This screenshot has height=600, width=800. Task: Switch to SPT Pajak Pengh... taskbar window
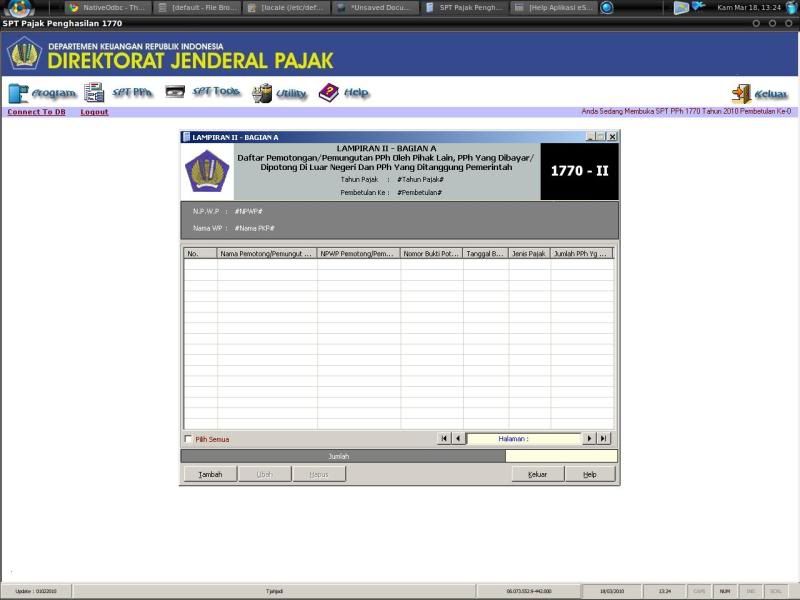(464, 8)
